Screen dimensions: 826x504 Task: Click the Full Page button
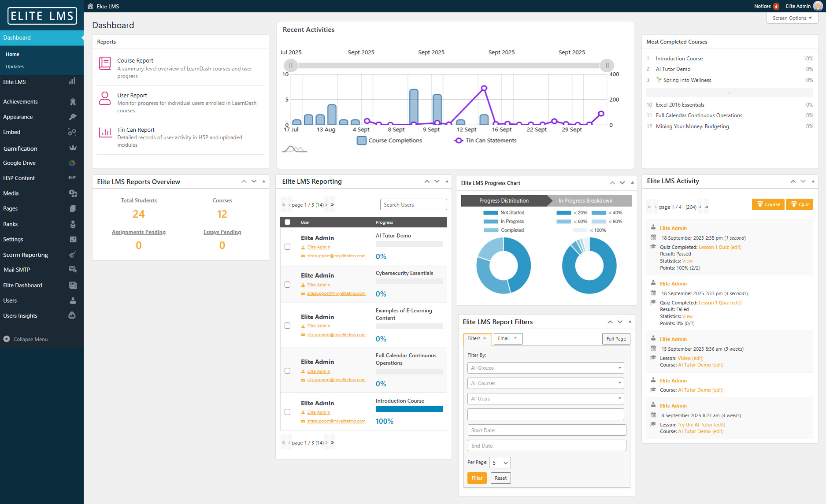pyautogui.click(x=616, y=339)
